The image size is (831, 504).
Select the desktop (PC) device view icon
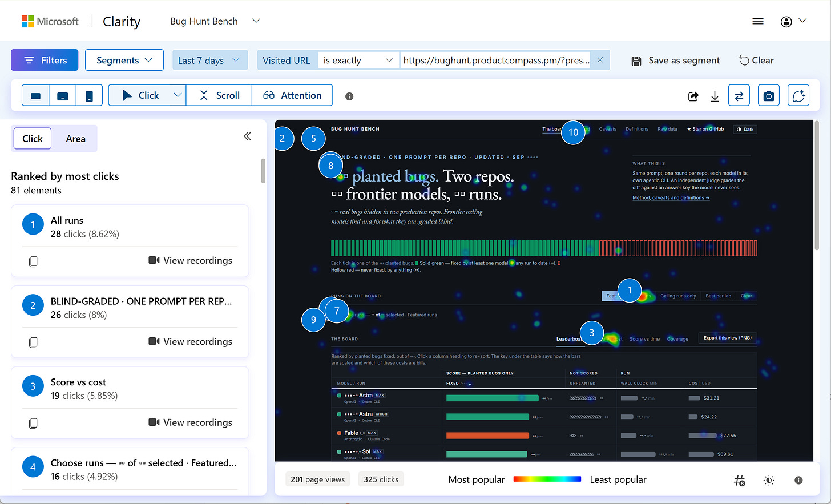[35, 96]
